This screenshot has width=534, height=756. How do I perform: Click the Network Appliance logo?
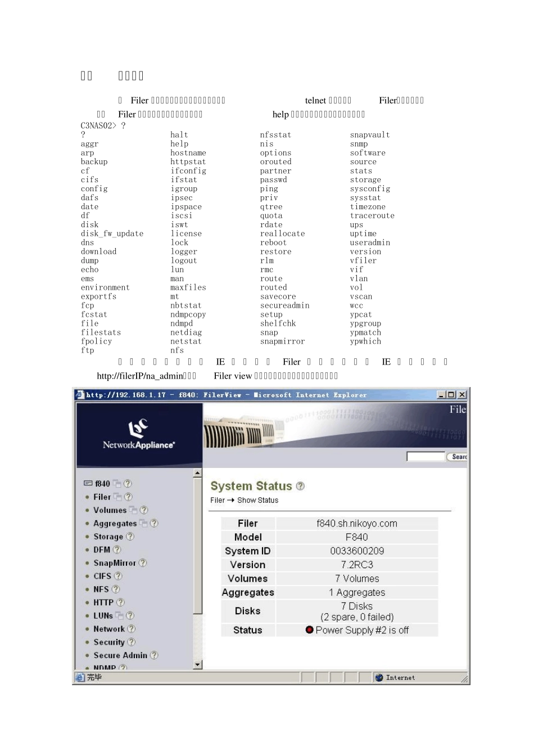click(138, 434)
